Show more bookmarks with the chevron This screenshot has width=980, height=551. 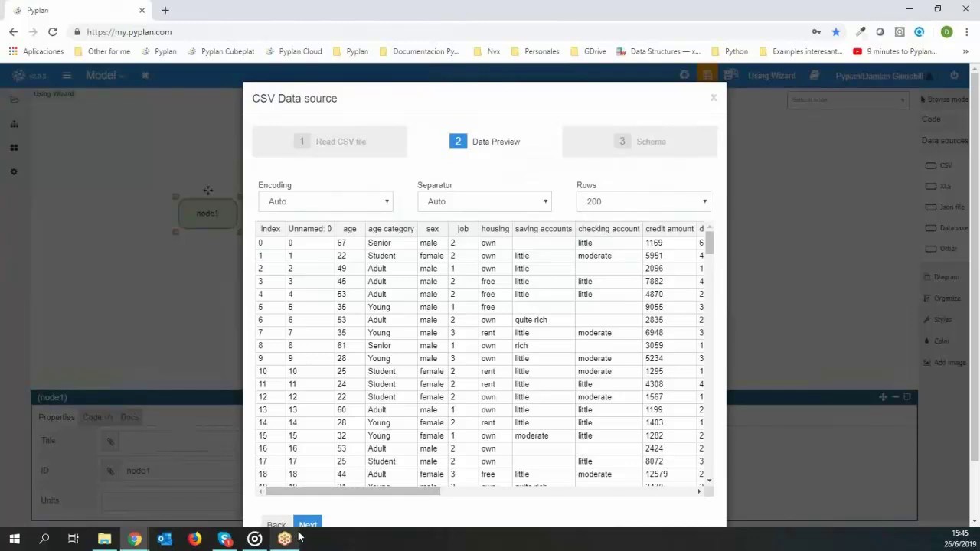tap(965, 51)
